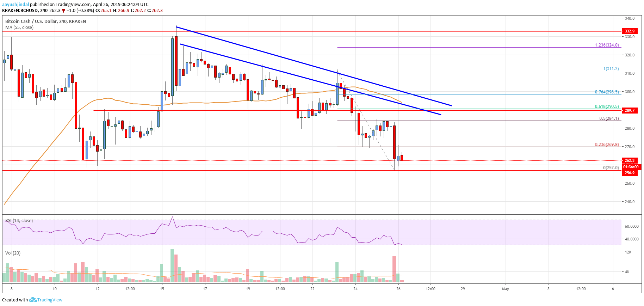Select the 0.618(290.5) Fibonacci level label
The height and width of the screenshot is (306, 644).
point(607,106)
